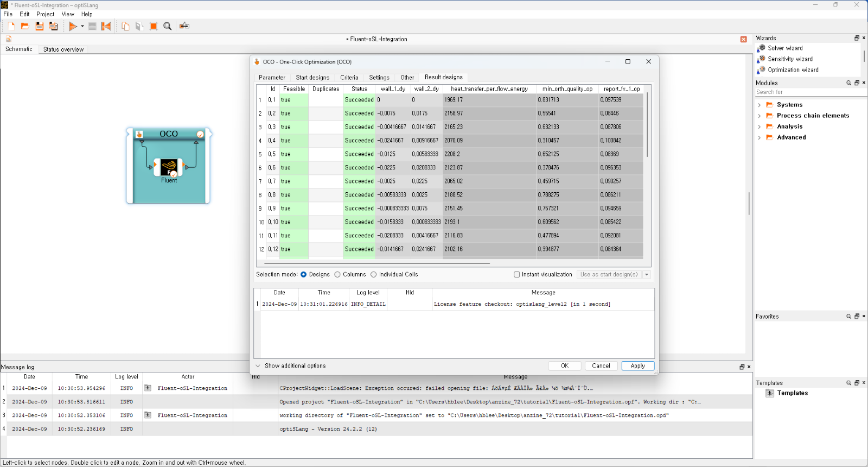Switch to the Criteria tab
The image size is (868, 467).
[x=349, y=78]
